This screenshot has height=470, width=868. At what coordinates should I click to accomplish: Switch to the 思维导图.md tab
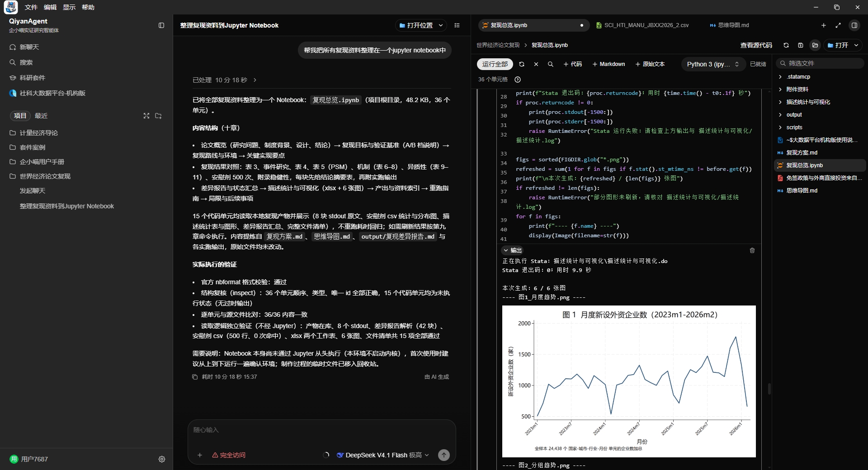coord(729,25)
